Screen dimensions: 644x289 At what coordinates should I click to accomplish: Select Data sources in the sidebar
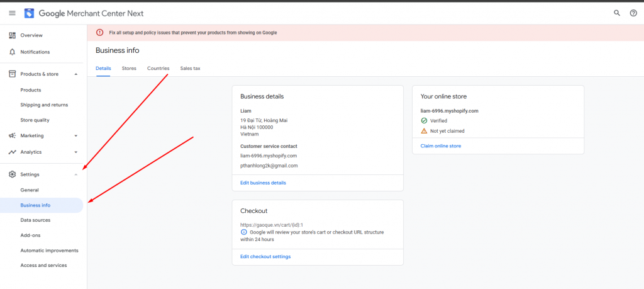point(35,220)
